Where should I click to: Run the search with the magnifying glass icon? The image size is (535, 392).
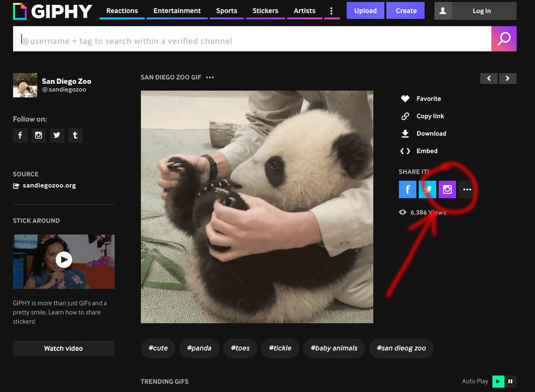[x=504, y=38]
